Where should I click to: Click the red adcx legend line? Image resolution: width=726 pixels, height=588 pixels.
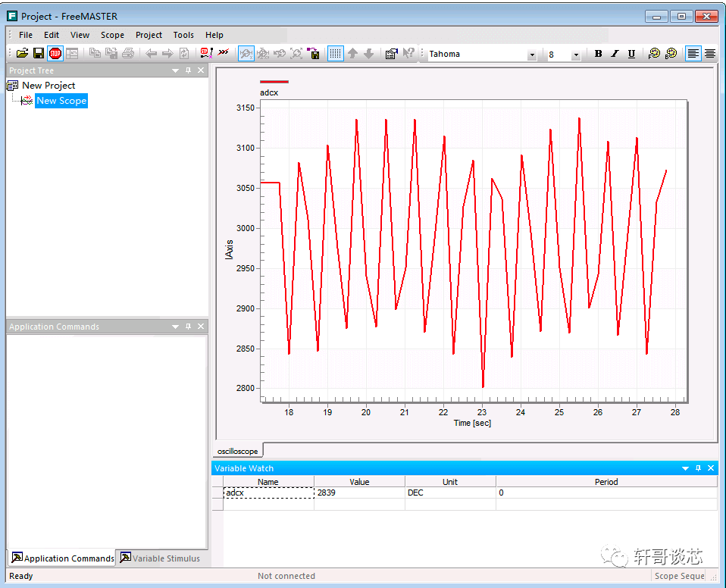pyautogui.click(x=274, y=81)
